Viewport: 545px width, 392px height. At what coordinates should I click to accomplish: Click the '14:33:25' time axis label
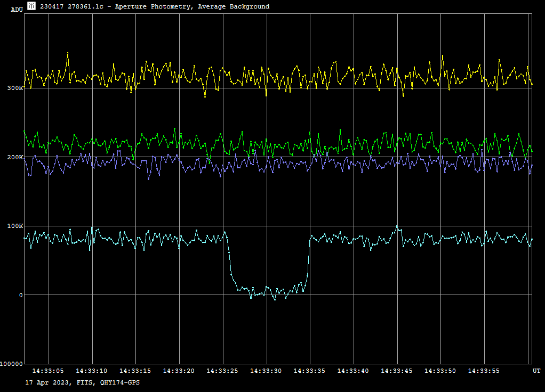[x=222, y=371]
